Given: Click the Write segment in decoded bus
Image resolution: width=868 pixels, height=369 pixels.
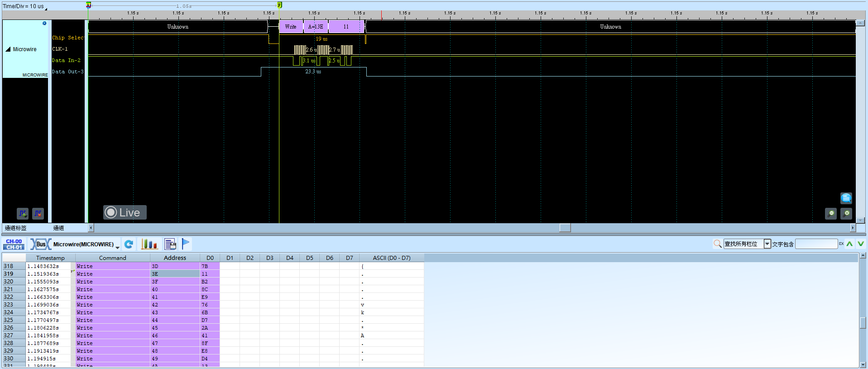Looking at the screenshot, I should (x=291, y=27).
